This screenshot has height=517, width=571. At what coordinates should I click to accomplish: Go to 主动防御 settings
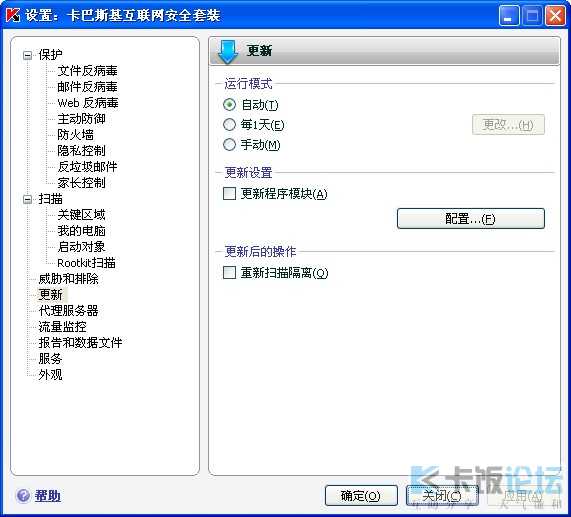click(81, 119)
